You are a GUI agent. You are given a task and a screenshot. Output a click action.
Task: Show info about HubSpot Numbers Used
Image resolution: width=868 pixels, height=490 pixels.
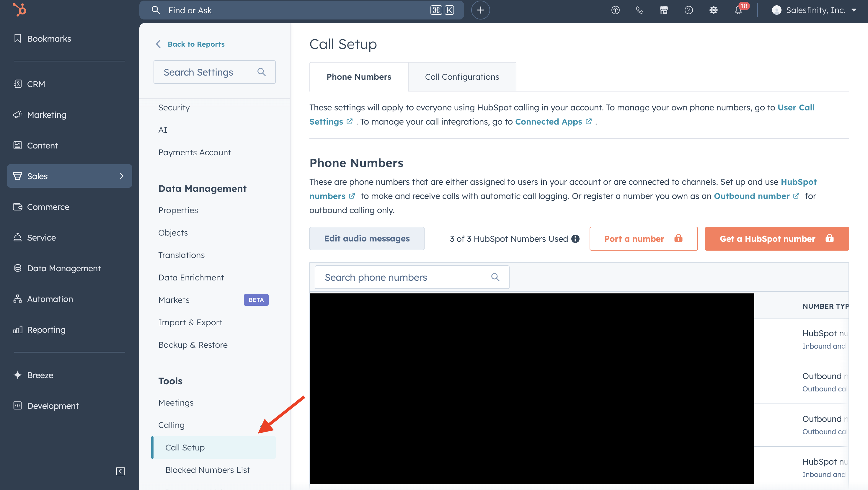click(x=576, y=239)
